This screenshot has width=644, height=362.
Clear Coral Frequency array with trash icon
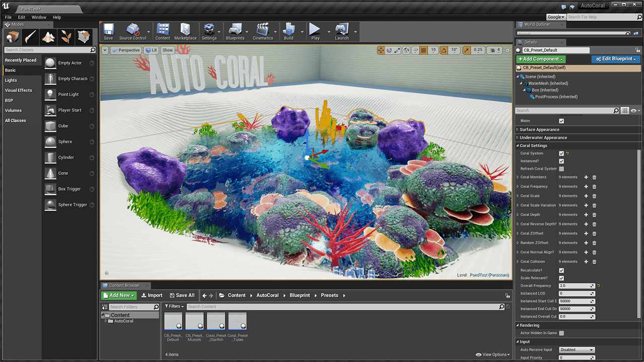coord(594,187)
